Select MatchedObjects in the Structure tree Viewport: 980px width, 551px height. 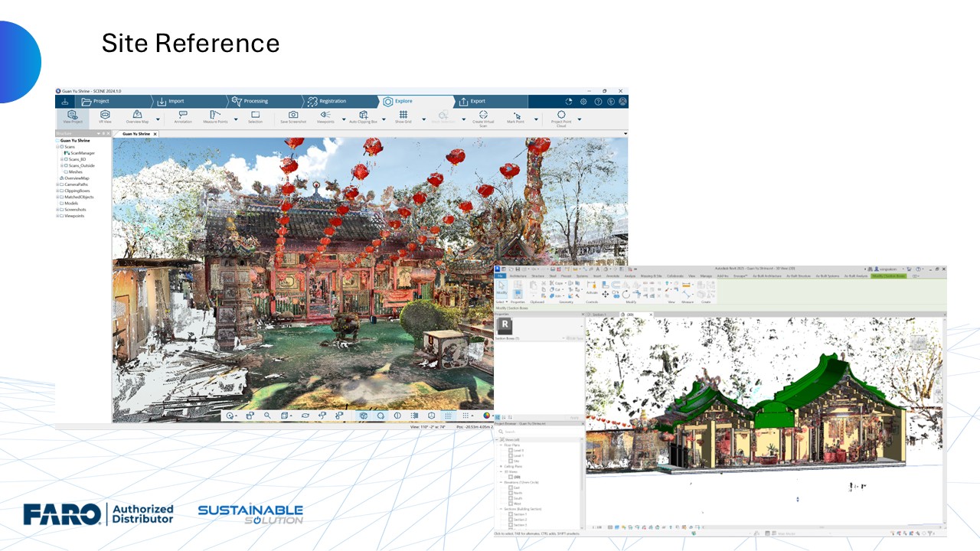click(79, 197)
